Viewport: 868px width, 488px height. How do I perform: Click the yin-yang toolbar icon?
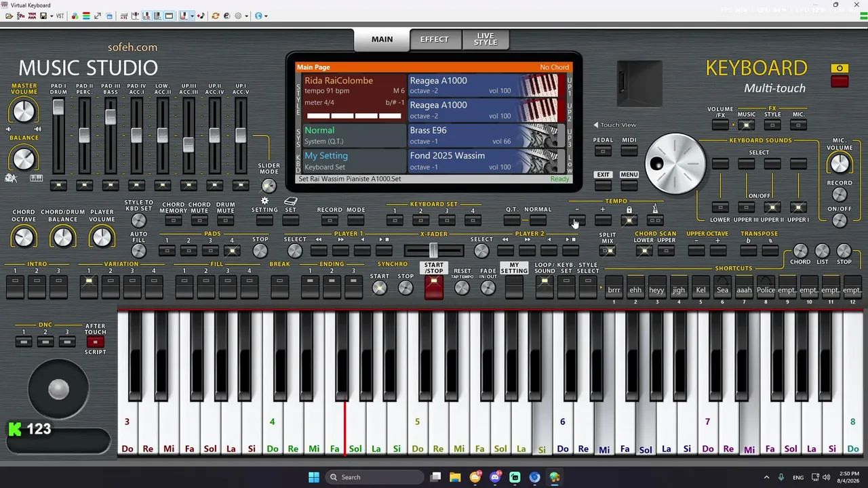coord(226,16)
